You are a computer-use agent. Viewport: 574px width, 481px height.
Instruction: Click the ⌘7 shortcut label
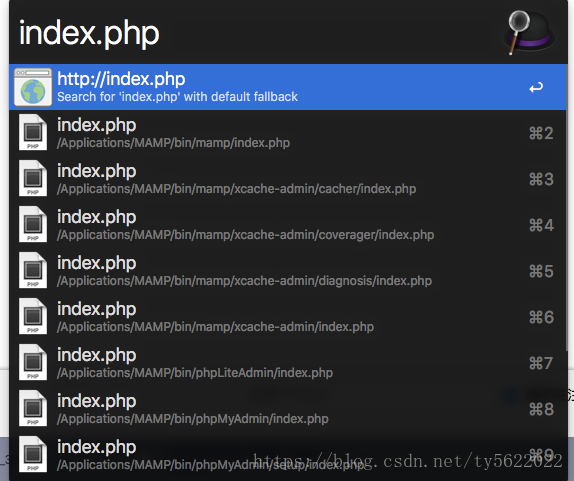[x=541, y=363]
